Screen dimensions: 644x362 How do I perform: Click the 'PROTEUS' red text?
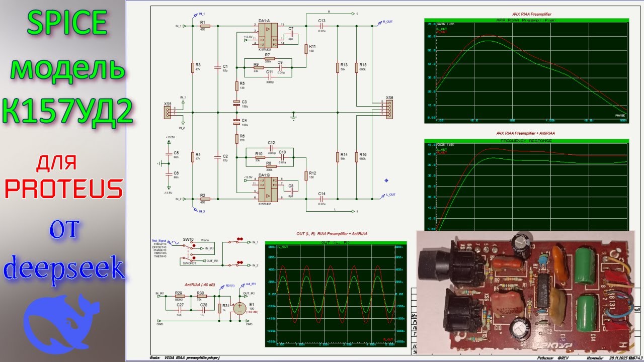(63, 190)
